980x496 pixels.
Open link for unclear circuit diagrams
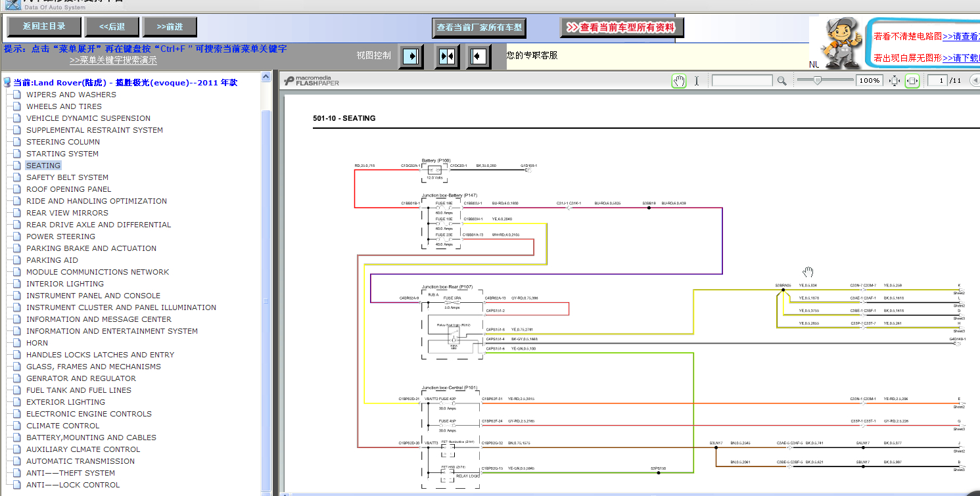(961, 36)
